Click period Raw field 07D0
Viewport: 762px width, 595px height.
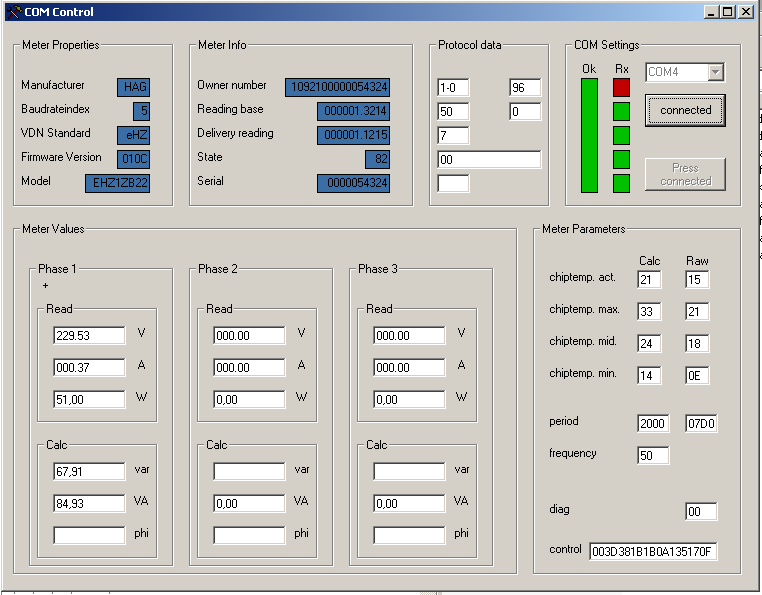coord(701,423)
